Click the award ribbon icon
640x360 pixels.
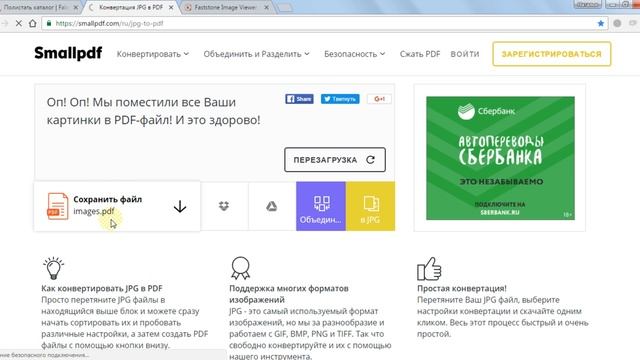click(x=240, y=268)
